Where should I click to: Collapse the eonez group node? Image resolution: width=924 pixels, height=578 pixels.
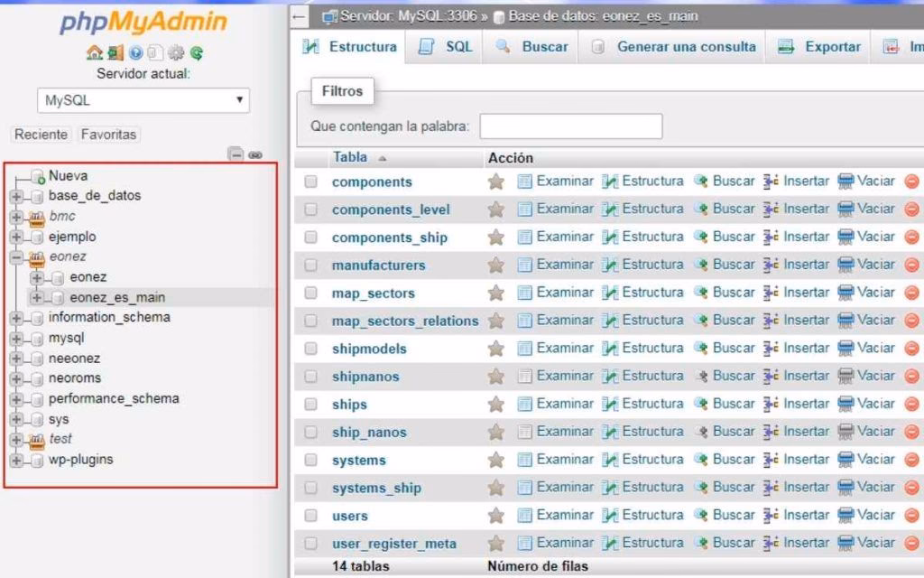coord(16,257)
